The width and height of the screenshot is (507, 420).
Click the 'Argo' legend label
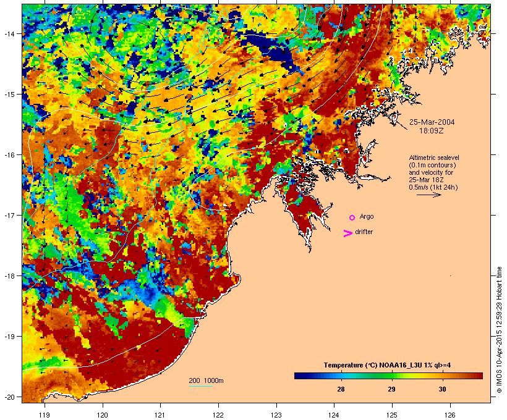tap(367, 216)
